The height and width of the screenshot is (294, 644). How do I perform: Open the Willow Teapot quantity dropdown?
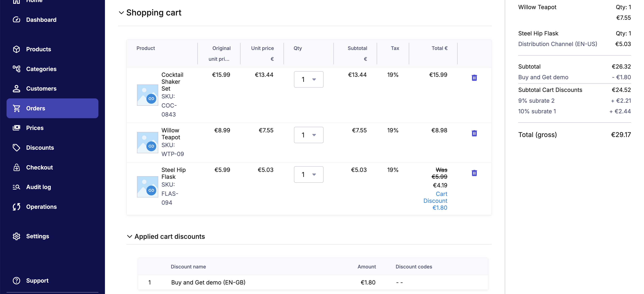308,135
